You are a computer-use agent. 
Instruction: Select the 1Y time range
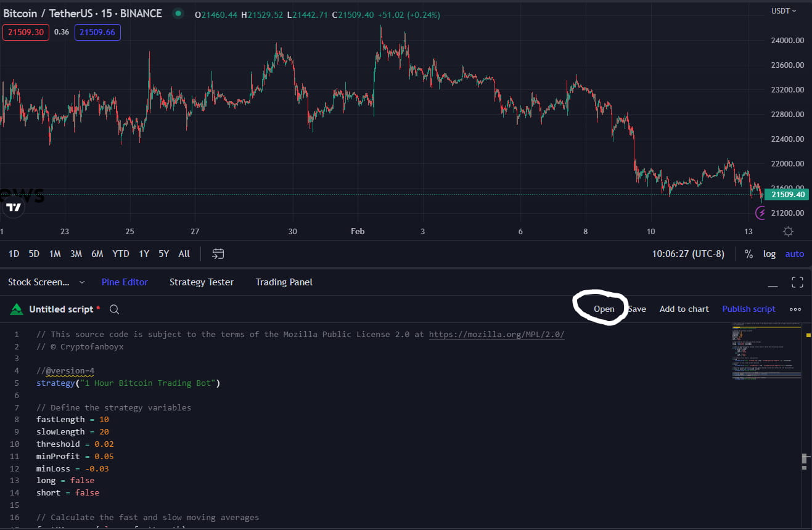[144, 254]
